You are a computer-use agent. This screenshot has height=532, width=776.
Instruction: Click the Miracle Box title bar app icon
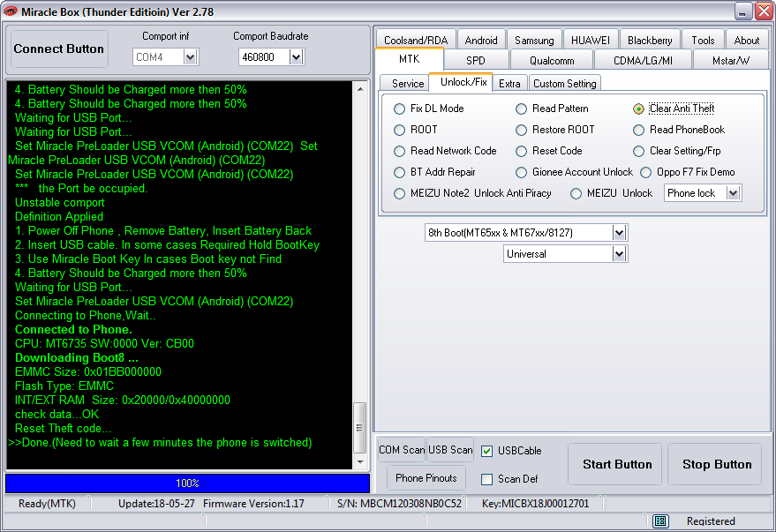tap(10, 11)
